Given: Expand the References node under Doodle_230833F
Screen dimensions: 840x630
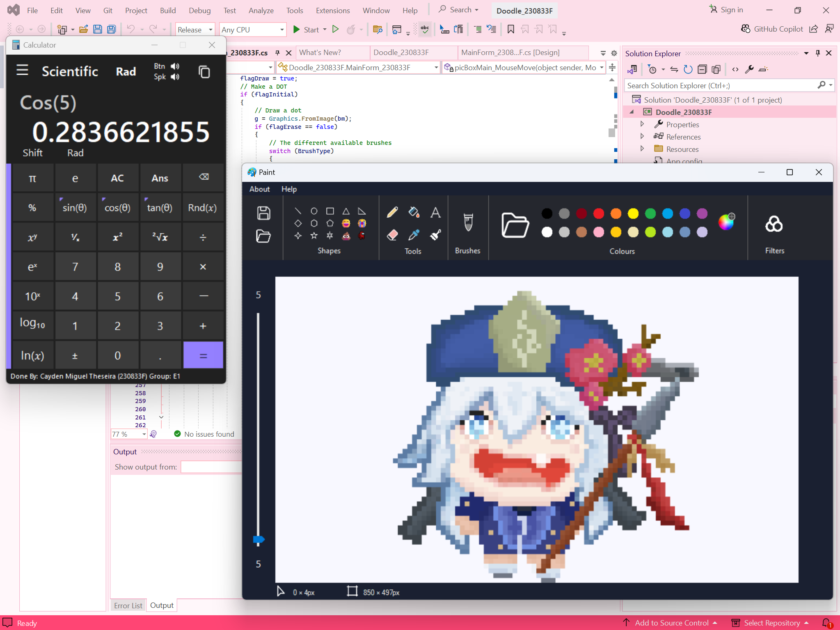Looking at the screenshot, I should click(x=642, y=137).
